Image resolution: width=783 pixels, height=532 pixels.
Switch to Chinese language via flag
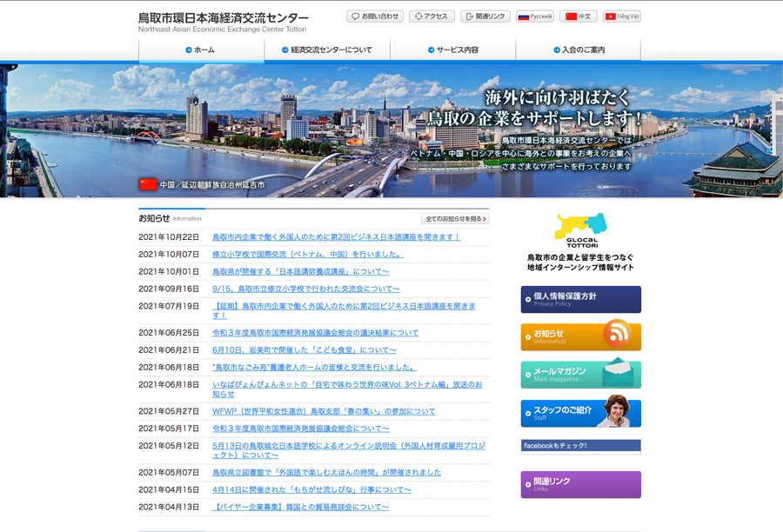(579, 17)
